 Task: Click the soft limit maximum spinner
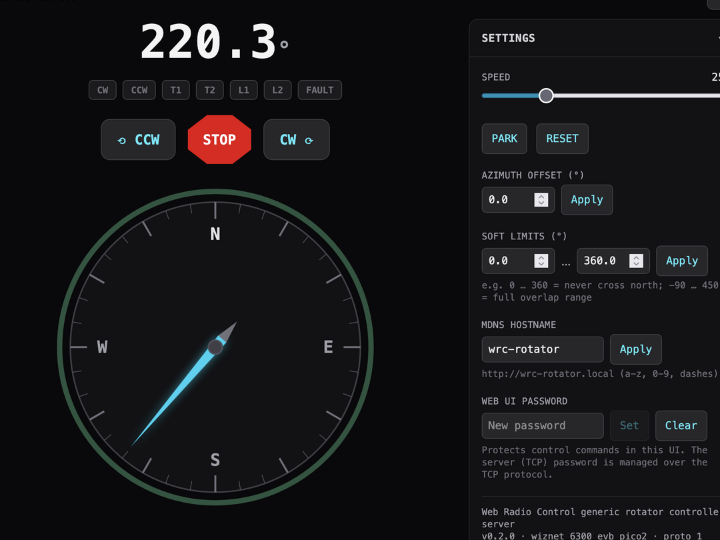pyautogui.click(x=636, y=261)
